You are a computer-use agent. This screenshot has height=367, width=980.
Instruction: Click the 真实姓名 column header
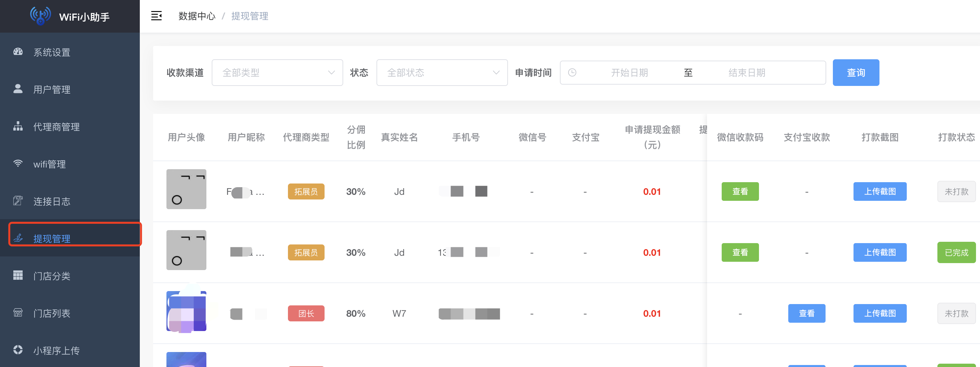(x=399, y=137)
